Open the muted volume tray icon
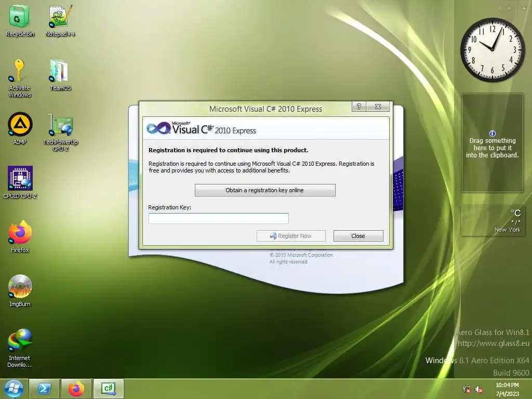 (x=479, y=389)
